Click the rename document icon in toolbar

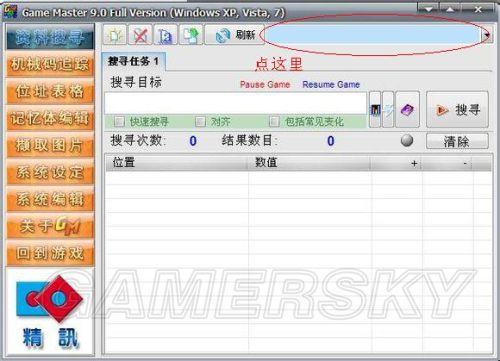[165, 35]
